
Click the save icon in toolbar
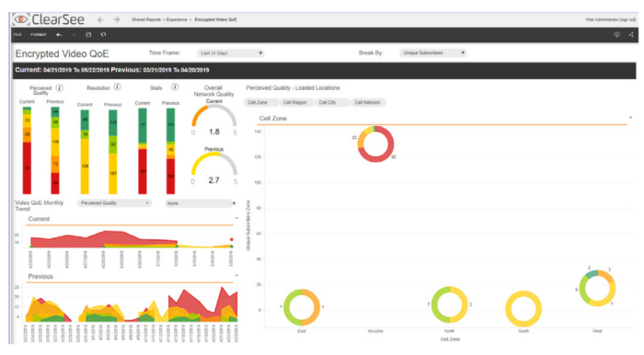(x=88, y=35)
